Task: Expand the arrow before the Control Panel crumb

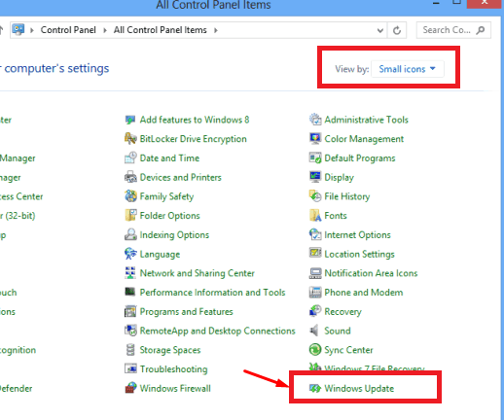Action: coord(32,30)
